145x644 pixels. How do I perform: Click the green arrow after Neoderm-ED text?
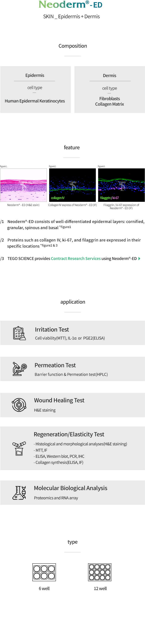139,258
